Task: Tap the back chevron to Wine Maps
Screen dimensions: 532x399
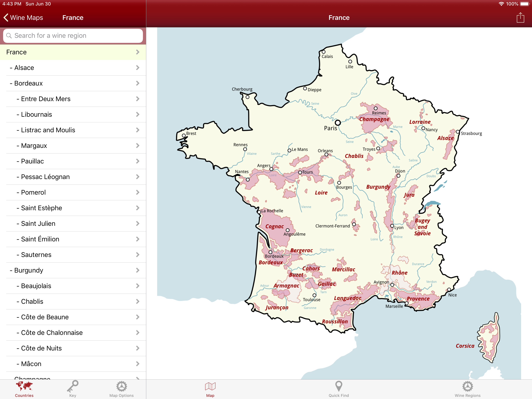Action: click(x=6, y=18)
